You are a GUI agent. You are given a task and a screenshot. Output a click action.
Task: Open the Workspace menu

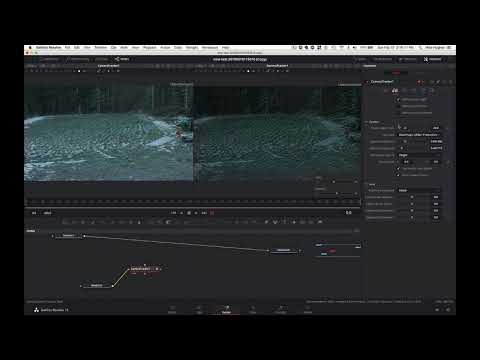click(210, 48)
